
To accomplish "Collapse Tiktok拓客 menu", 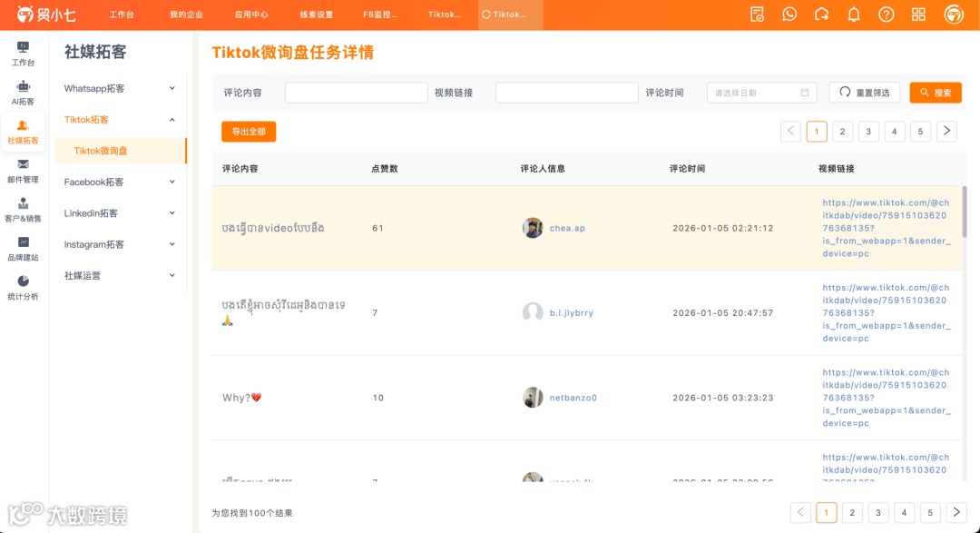I will point(120,120).
